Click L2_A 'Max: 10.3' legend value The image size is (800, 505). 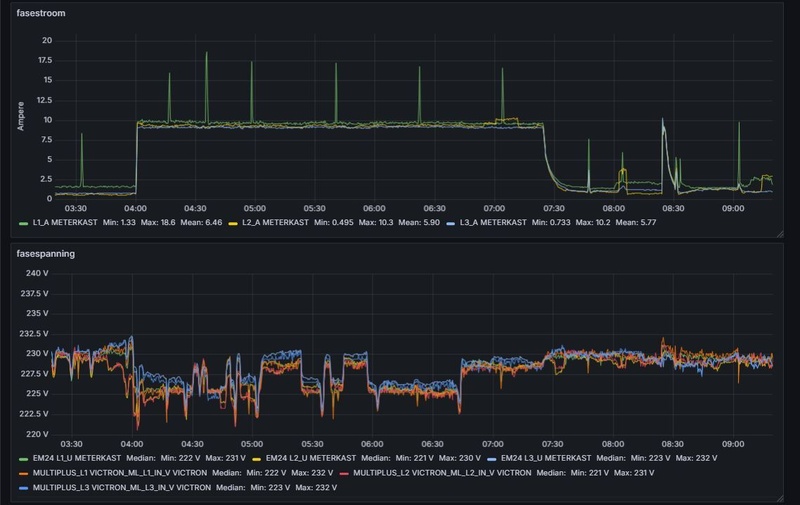(376, 222)
